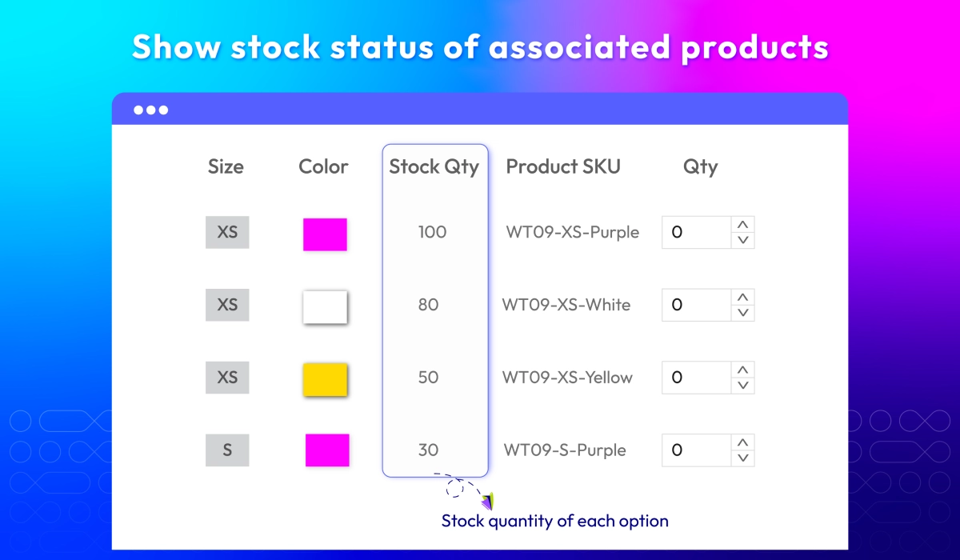Click the Stock Qty column header
The width and height of the screenshot is (960, 560).
[434, 166]
